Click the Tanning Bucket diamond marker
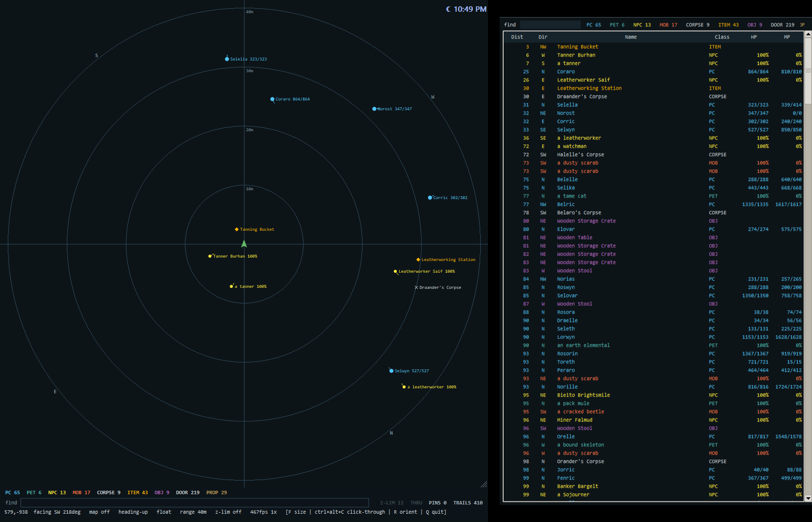Image resolution: width=812 pixels, height=522 pixels. (237, 229)
